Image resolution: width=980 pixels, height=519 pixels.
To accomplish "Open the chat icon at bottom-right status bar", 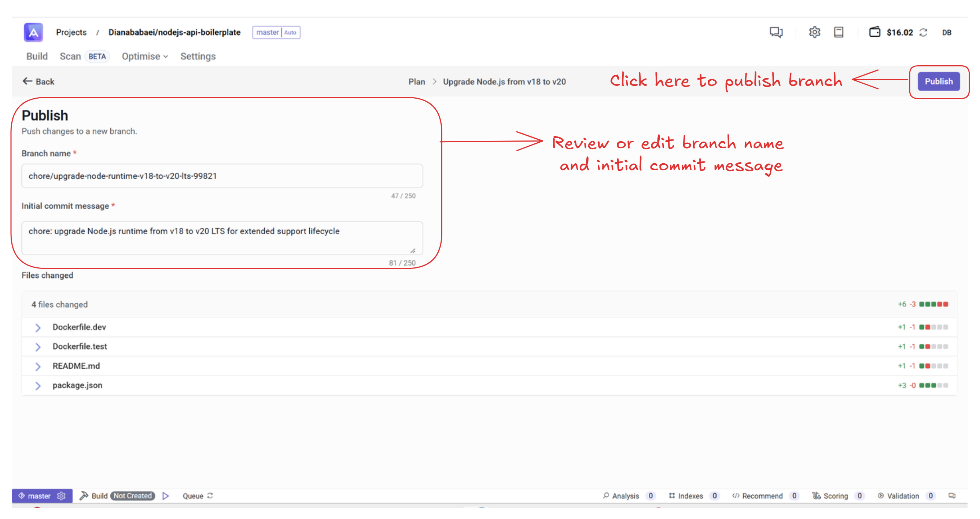I will click(952, 496).
